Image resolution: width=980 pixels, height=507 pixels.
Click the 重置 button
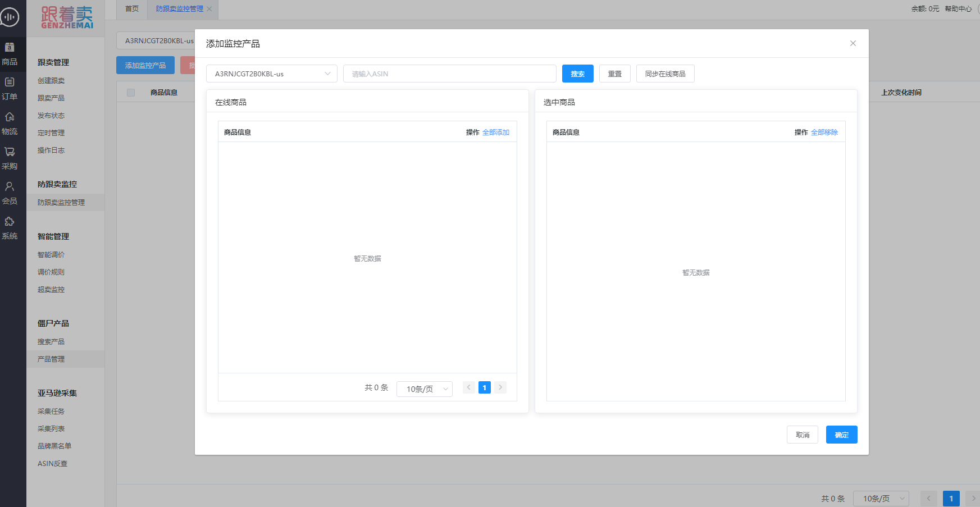click(x=615, y=74)
